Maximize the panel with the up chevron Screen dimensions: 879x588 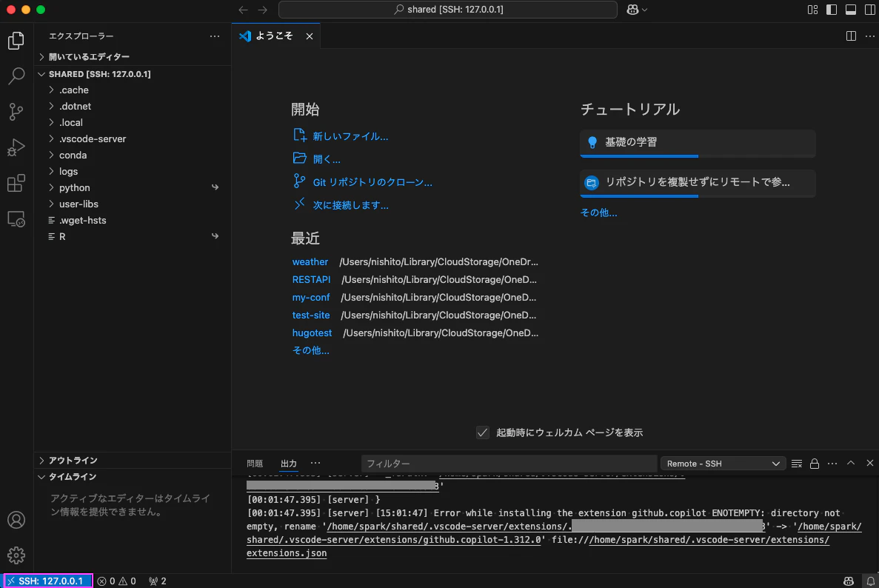click(851, 463)
